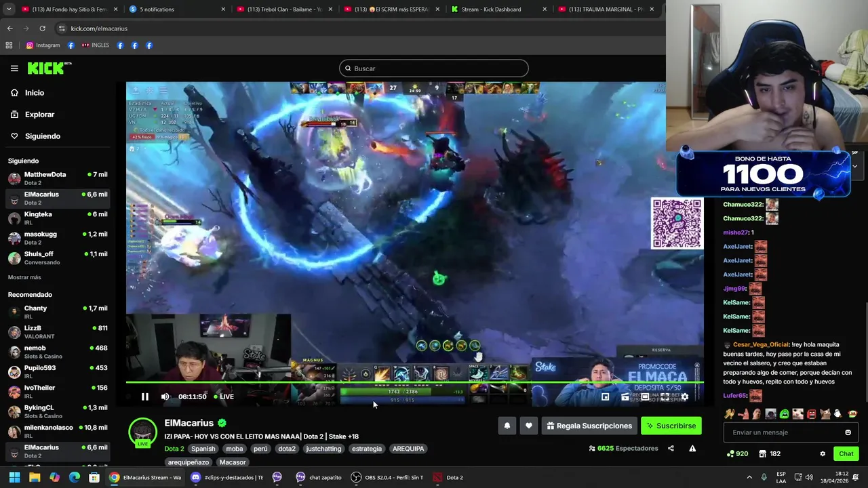This screenshot has width=868, height=488.
Task: Click the video progress bar
Action: 414,383
